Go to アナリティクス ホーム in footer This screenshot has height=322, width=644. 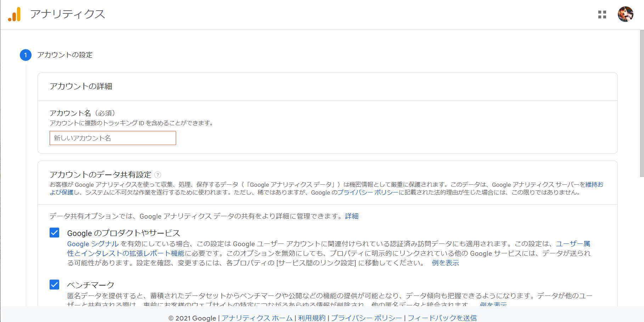coord(257,318)
